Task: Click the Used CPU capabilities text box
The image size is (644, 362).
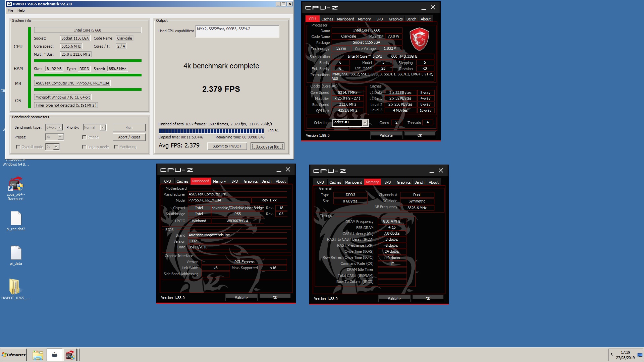Action: [237, 31]
